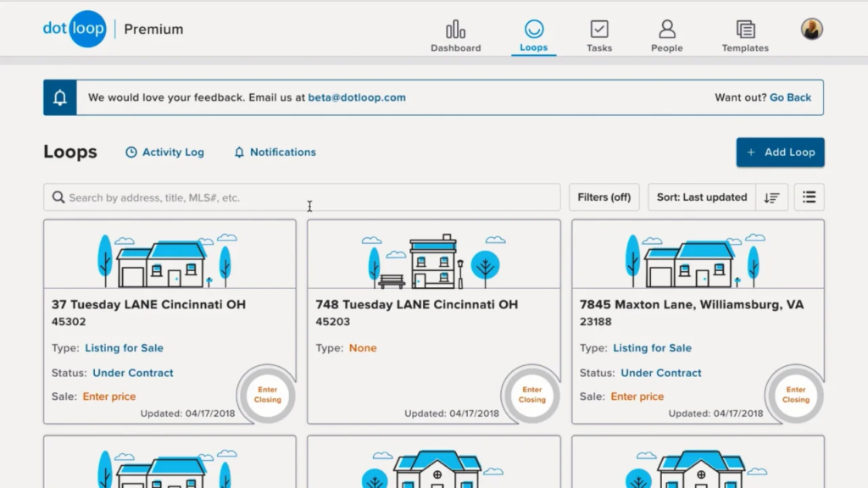Click the user profile avatar

click(811, 29)
